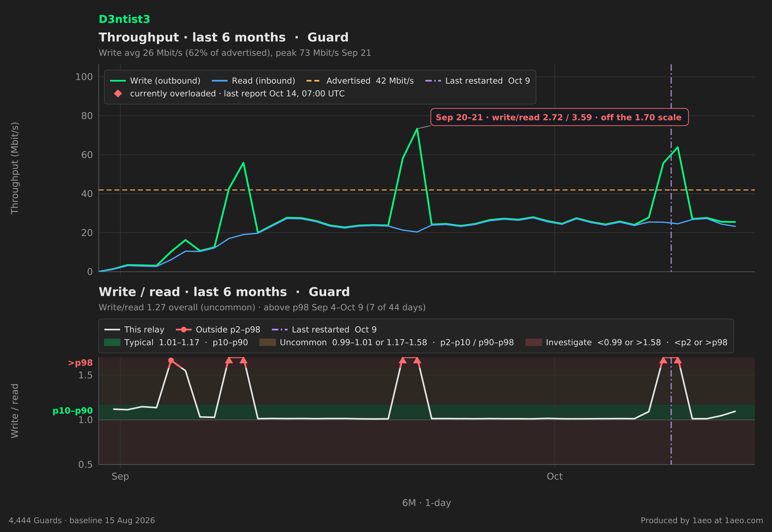Select the Write (outbound) legend entry
Viewport: 772px width, 532px height.
(x=155, y=81)
